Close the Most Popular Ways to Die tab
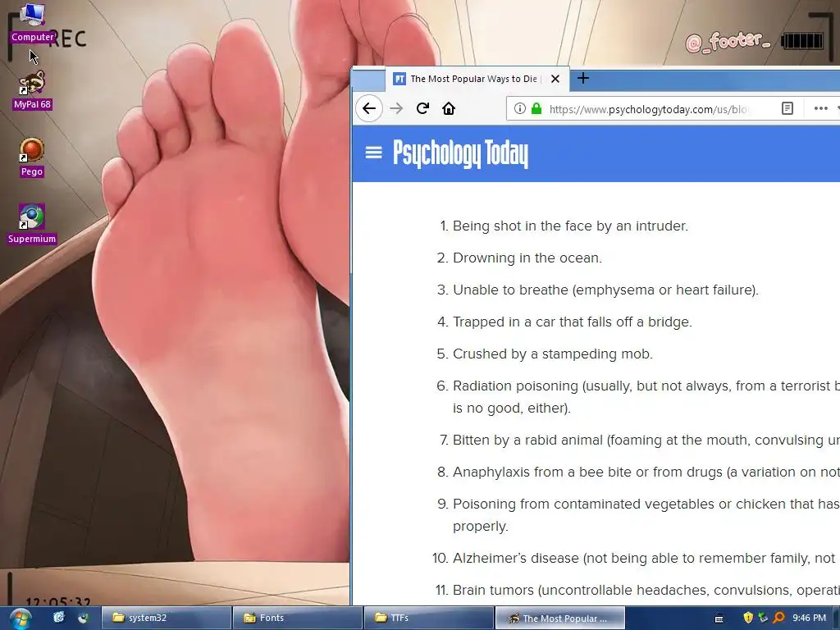Image resolution: width=840 pixels, height=630 pixels. (x=555, y=79)
